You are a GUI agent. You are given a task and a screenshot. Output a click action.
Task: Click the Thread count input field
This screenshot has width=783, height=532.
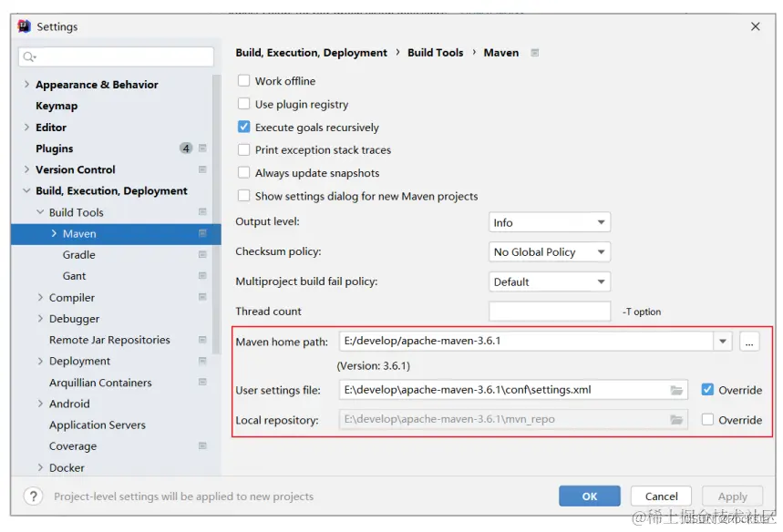pos(550,311)
